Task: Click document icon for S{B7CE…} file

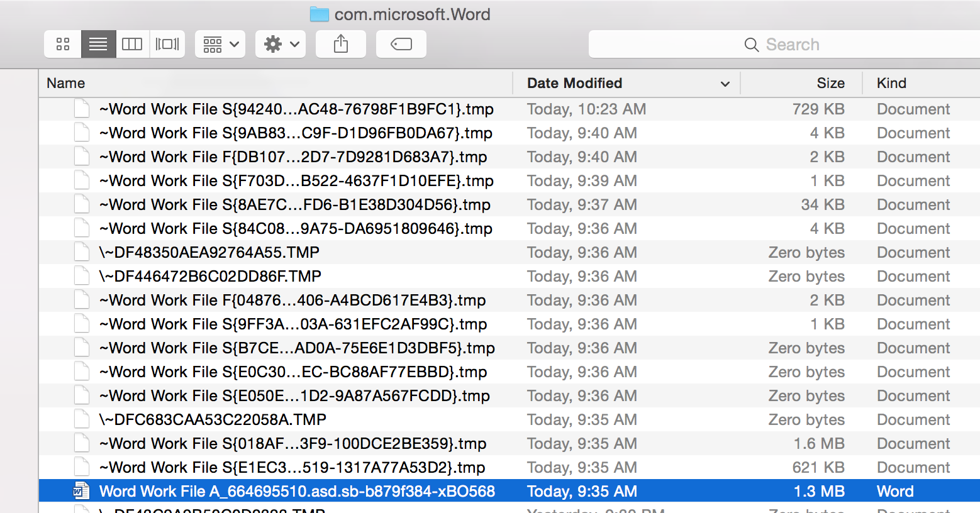Action: click(82, 348)
